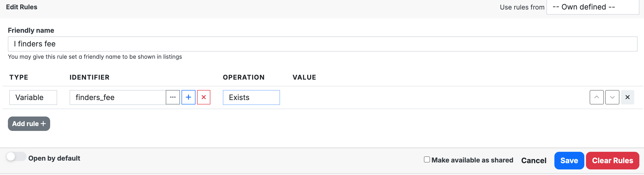Click the ellipsis icon beside finders_fee identifier

point(173,97)
